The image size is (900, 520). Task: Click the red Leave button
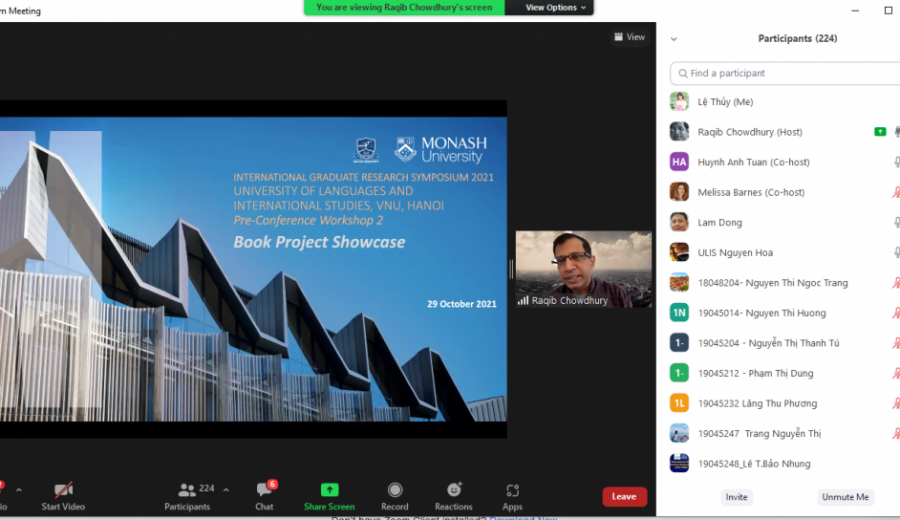click(x=624, y=496)
